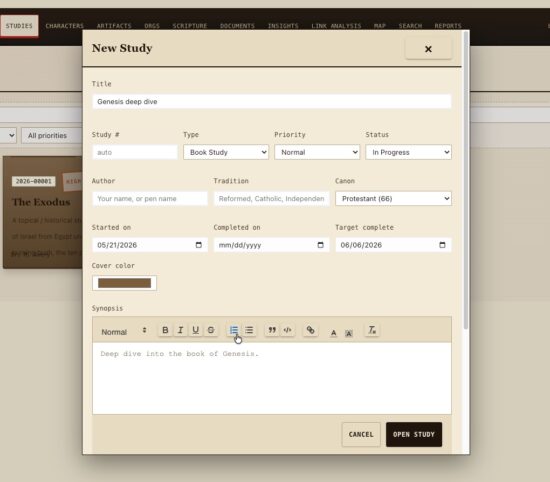Toggle bold formatting in Synopsis toolbar
The image size is (550, 482).
[x=165, y=330]
